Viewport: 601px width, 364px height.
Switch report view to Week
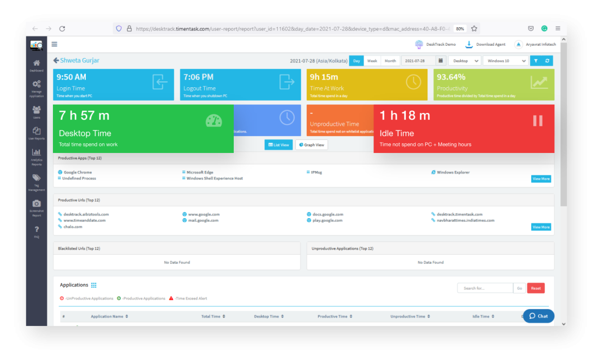pyautogui.click(x=372, y=61)
